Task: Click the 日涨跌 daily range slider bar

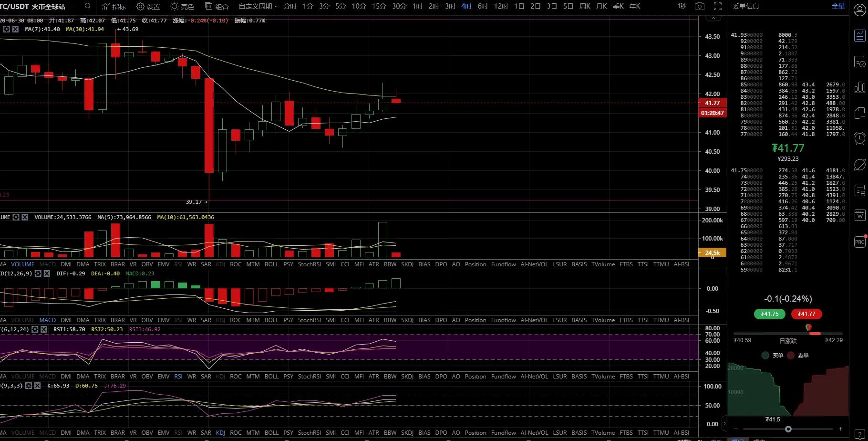Action: 788,333
